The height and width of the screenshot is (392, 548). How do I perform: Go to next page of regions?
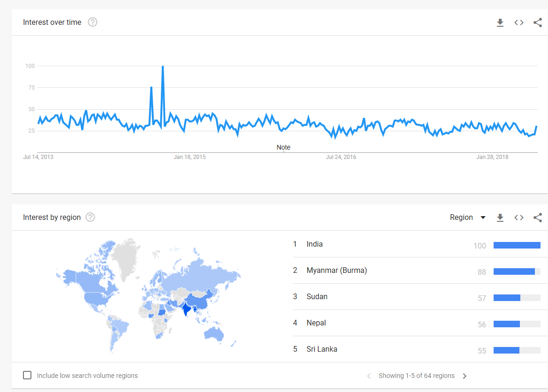coord(465,376)
